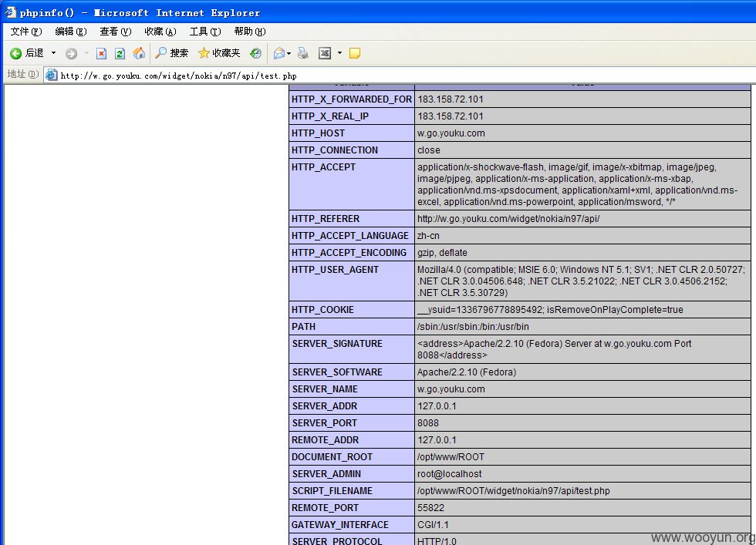756x545 pixels.
Task: Click the HTTP_REFERER URL value
Action: click(x=508, y=219)
